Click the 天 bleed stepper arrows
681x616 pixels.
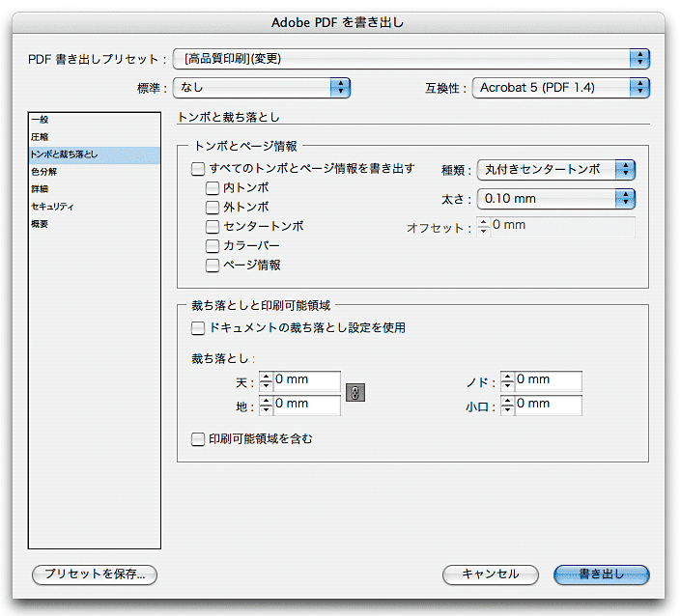(266, 381)
